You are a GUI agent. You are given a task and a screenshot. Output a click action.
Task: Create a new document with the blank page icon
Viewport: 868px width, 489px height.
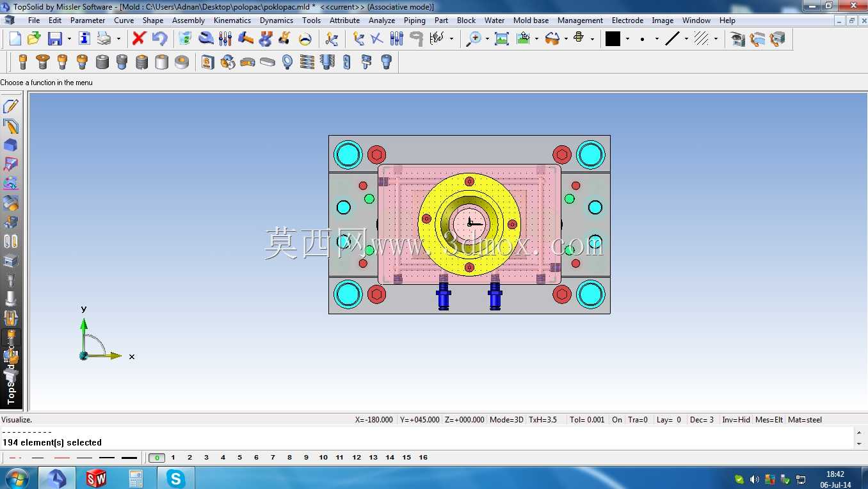15,38
